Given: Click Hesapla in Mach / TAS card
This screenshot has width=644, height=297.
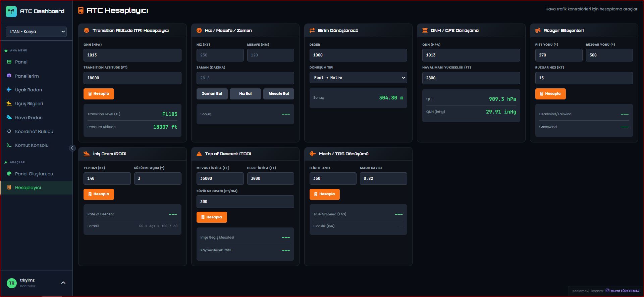Looking at the screenshot, I should click(325, 194).
